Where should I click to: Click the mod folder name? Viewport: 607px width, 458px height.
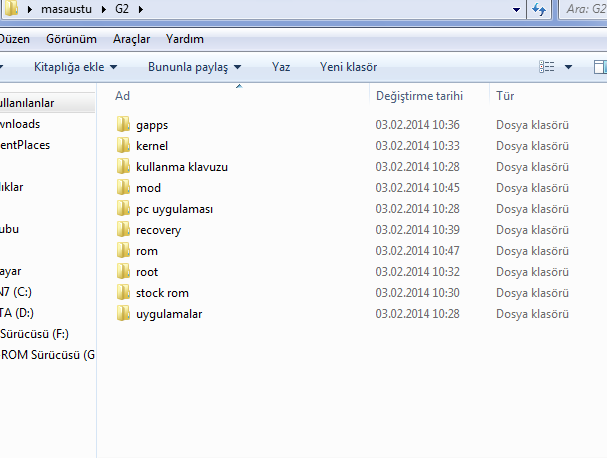148,188
